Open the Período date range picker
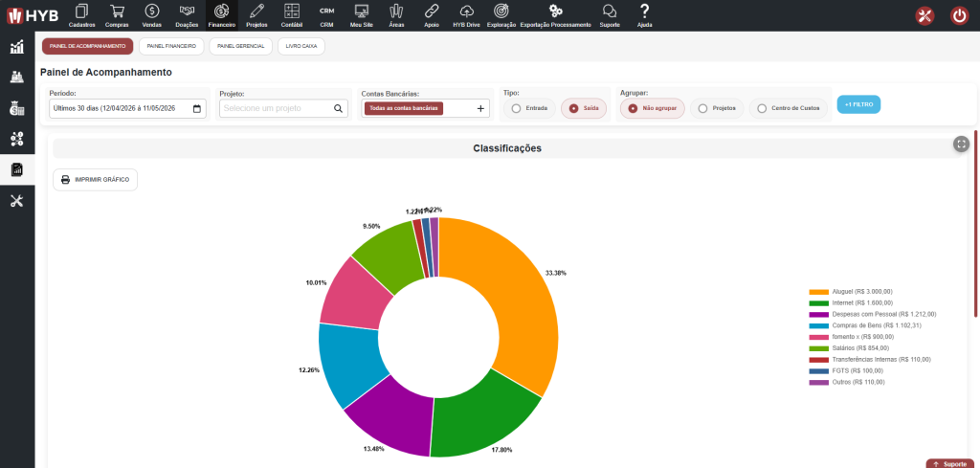The height and width of the screenshot is (468, 980). tap(127, 109)
